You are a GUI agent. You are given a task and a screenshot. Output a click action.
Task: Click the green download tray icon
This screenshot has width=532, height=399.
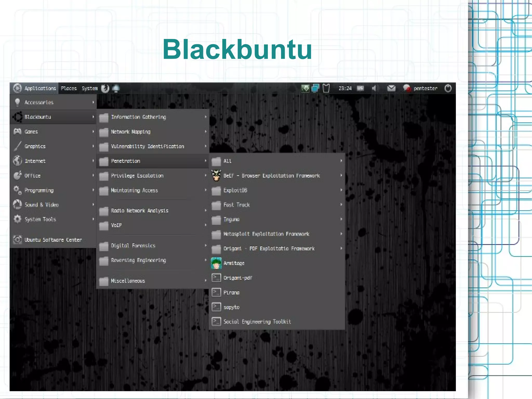305,88
